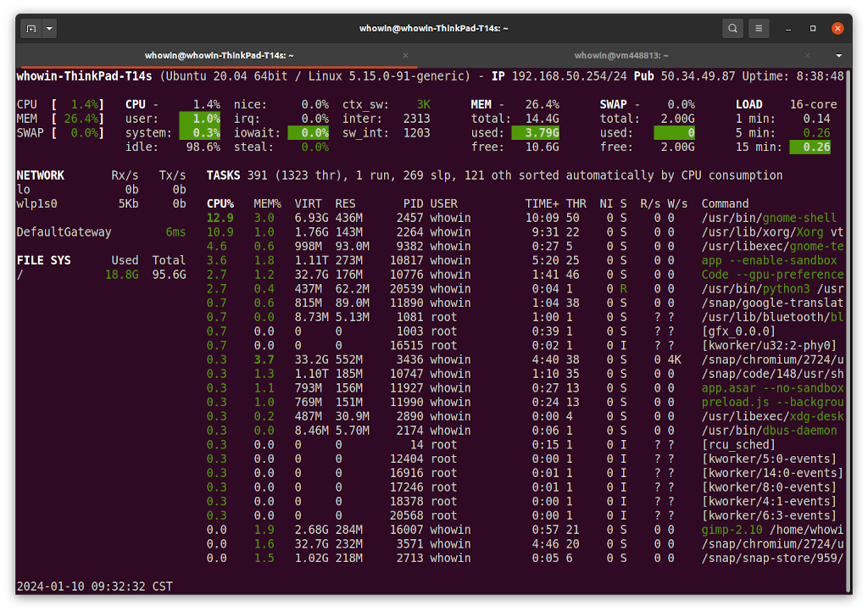Click the [rcu_sched] process
Image resolution: width=868 pixels, height=612 pixels.
click(x=738, y=445)
